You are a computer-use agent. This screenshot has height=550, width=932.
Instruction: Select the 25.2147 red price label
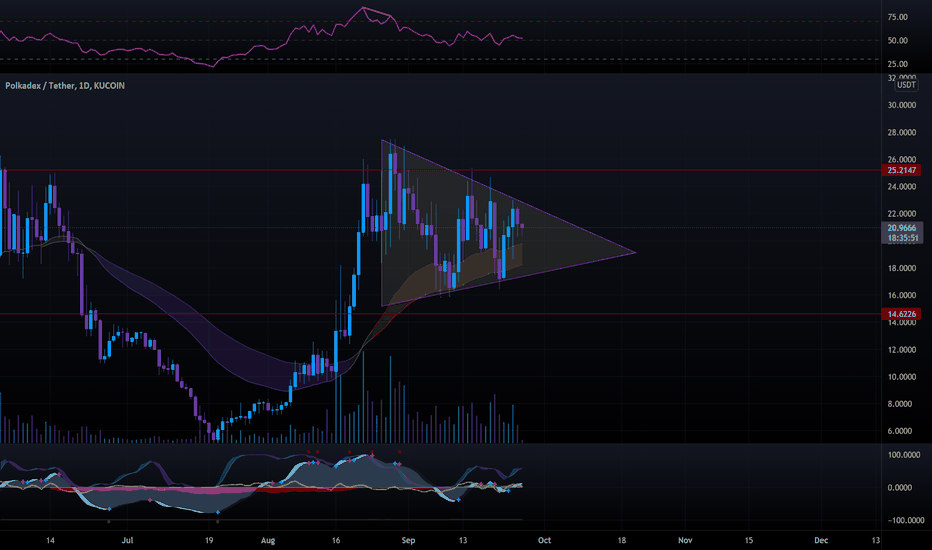tap(901, 170)
